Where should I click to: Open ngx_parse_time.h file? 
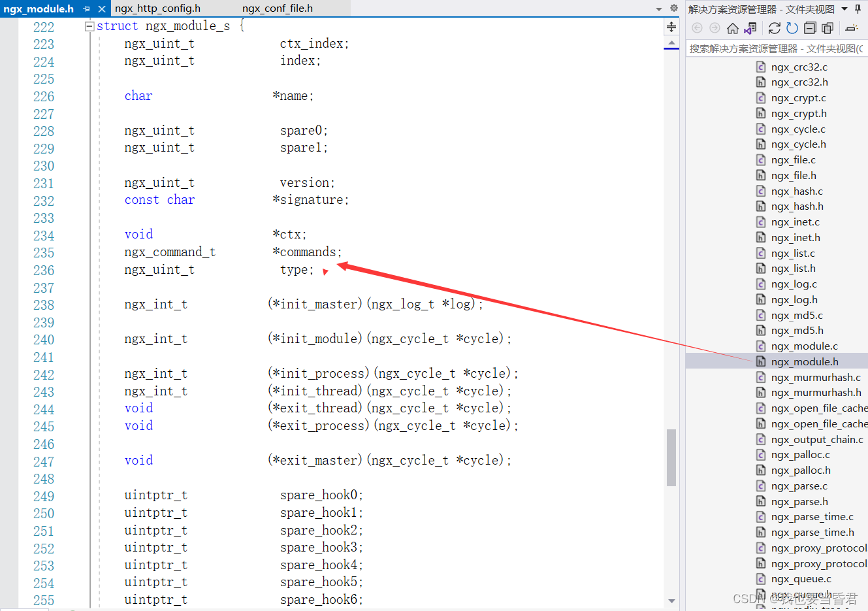pyautogui.click(x=812, y=533)
